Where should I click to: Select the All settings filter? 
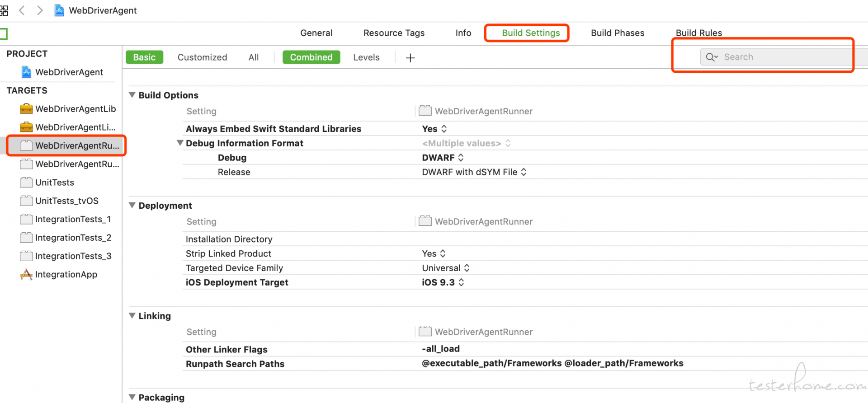point(254,57)
